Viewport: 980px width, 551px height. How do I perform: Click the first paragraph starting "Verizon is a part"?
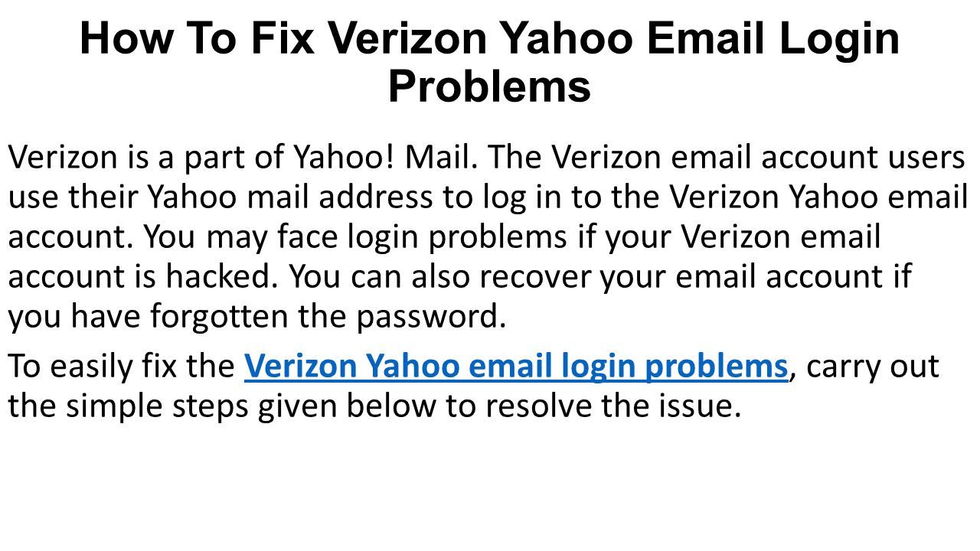coord(488,236)
